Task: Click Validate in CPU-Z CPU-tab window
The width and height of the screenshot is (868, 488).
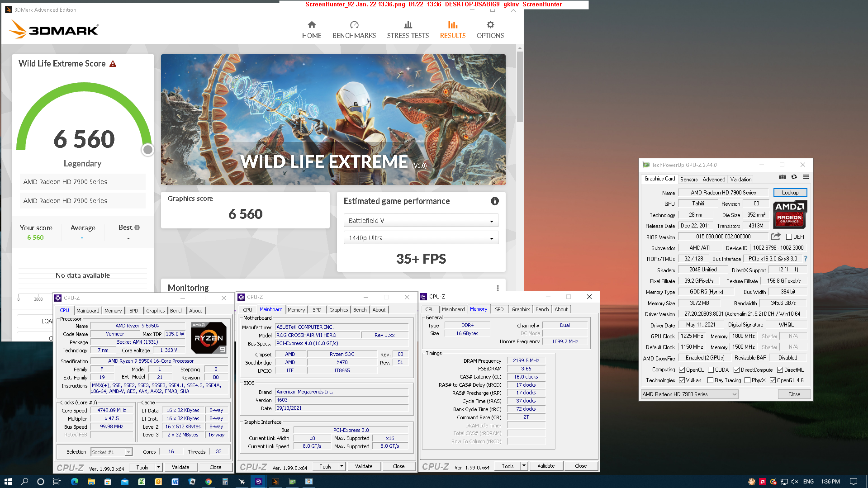Action: (x=180, y=467)
